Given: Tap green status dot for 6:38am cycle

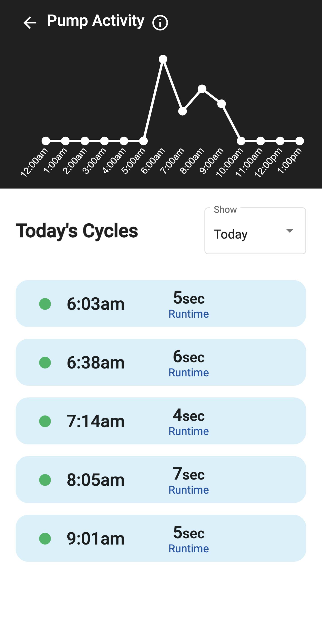Looking at the screenshot, I should point(45,363).
